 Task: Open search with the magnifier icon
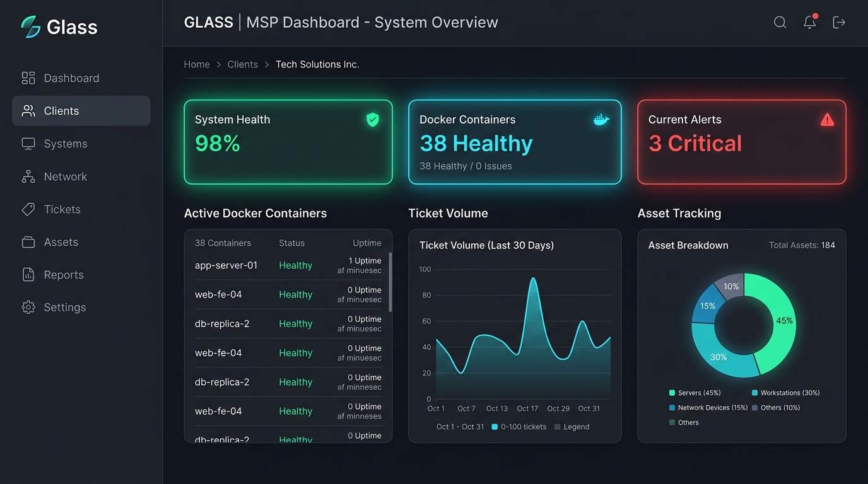(780, 23)
